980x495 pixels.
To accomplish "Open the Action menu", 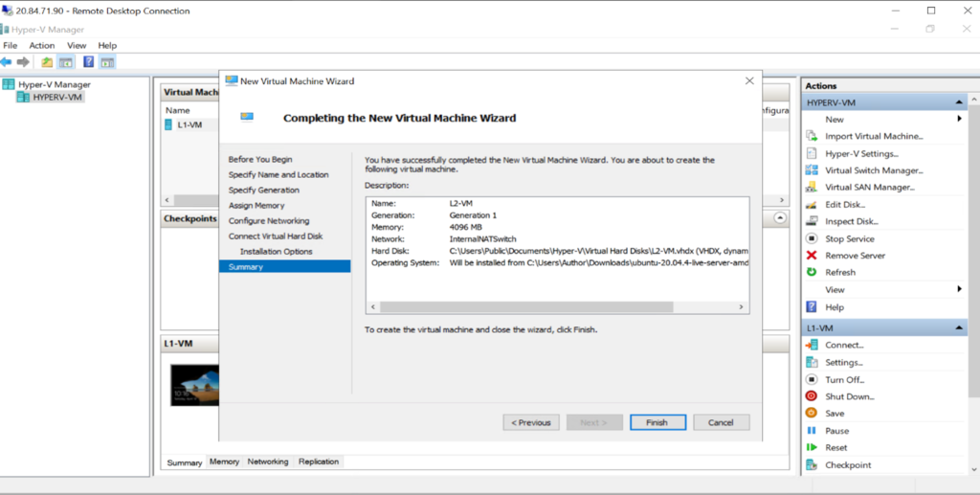I will click(x=42, y=46).
